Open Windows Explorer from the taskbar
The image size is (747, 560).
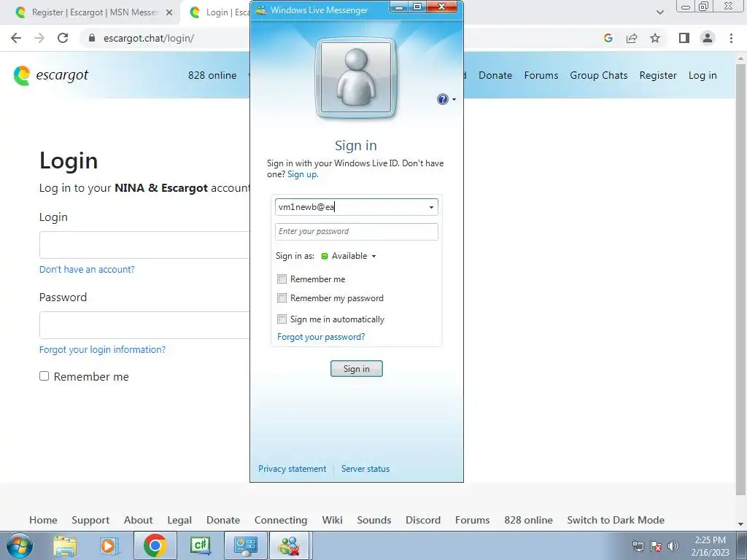pyautogui.click(x=65, y=546)
